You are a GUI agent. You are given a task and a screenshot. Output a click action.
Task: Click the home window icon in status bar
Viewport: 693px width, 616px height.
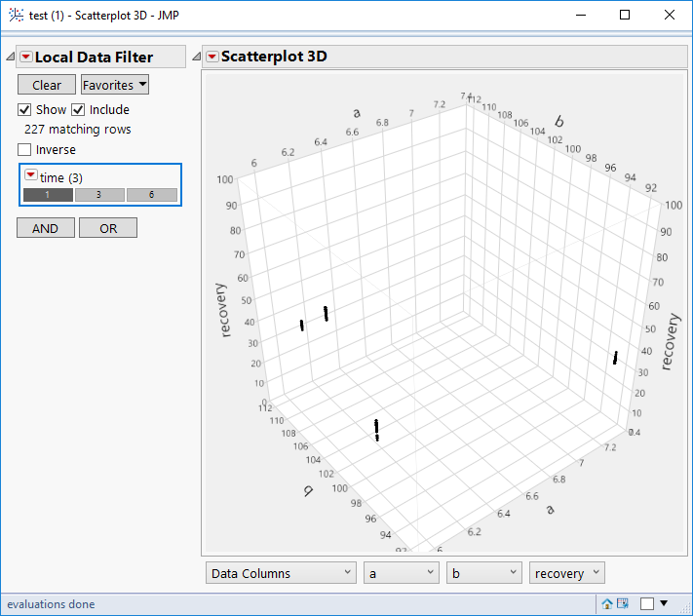607,604
